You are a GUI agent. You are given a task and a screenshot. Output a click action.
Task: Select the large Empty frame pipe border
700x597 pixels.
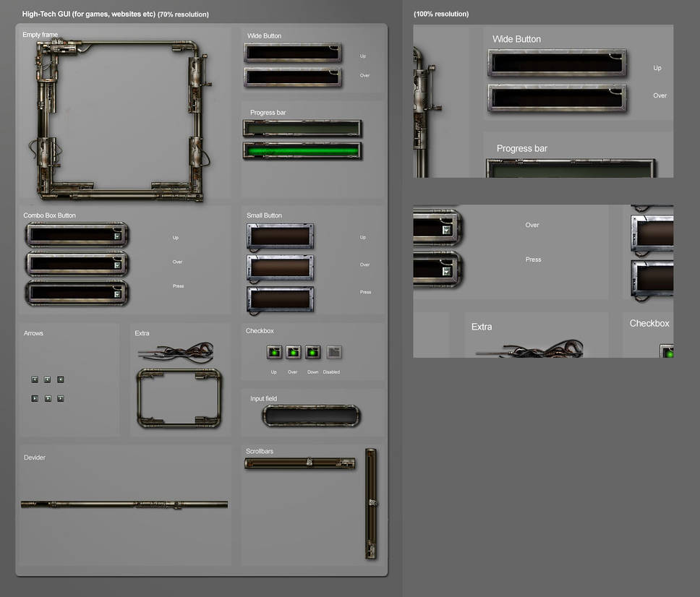click(x=121, y=121)
